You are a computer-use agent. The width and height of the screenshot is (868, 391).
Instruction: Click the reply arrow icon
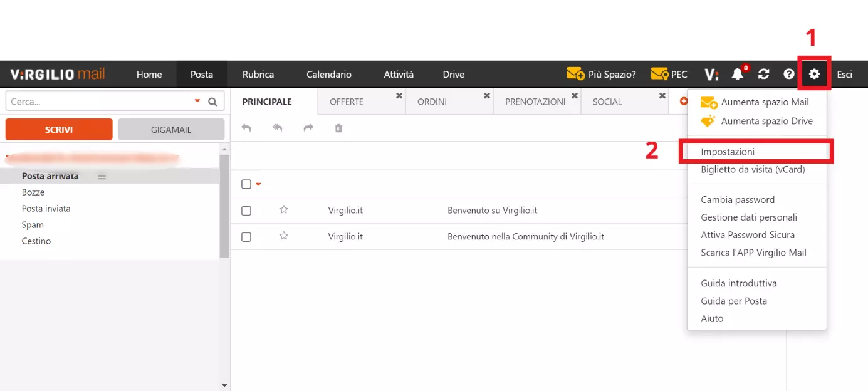[x=246, y=128]
